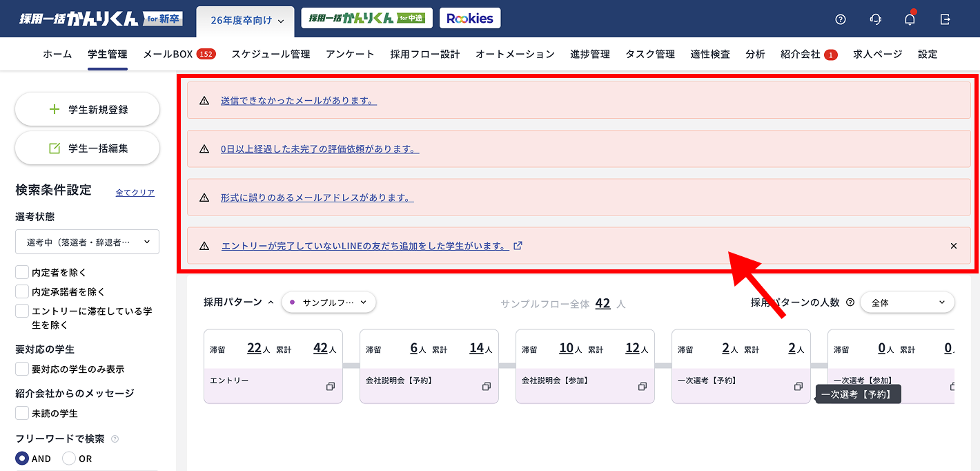Click the copy icon on 会社説明会【予約】 card
The width and height of the screenshot is (980, 471).
[487, 387]
